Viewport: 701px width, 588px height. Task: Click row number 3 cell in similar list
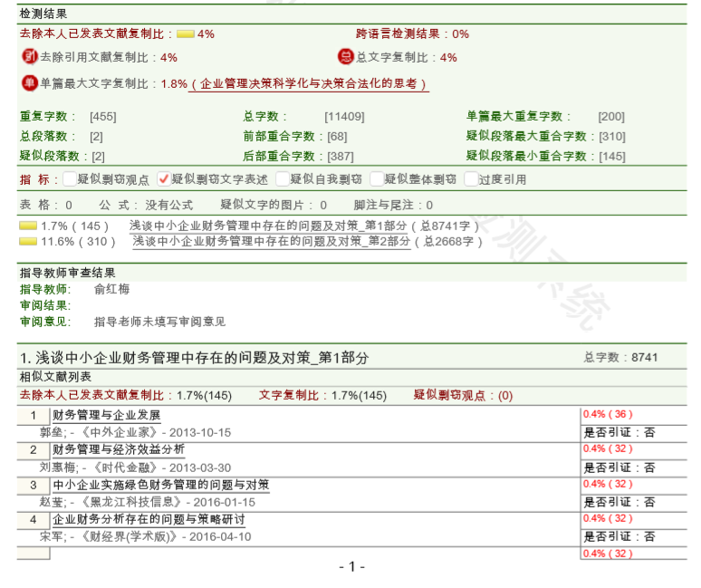[34, 485]
